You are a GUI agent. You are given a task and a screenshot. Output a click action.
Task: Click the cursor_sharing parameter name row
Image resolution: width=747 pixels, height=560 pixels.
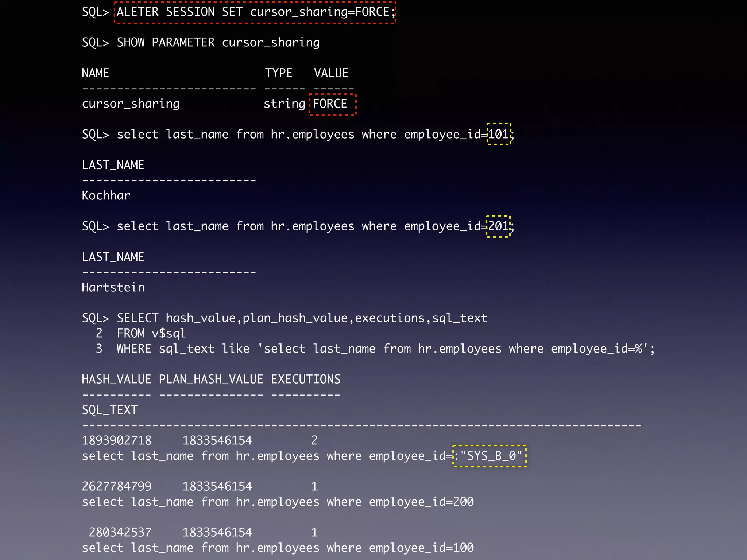(131, 104)
